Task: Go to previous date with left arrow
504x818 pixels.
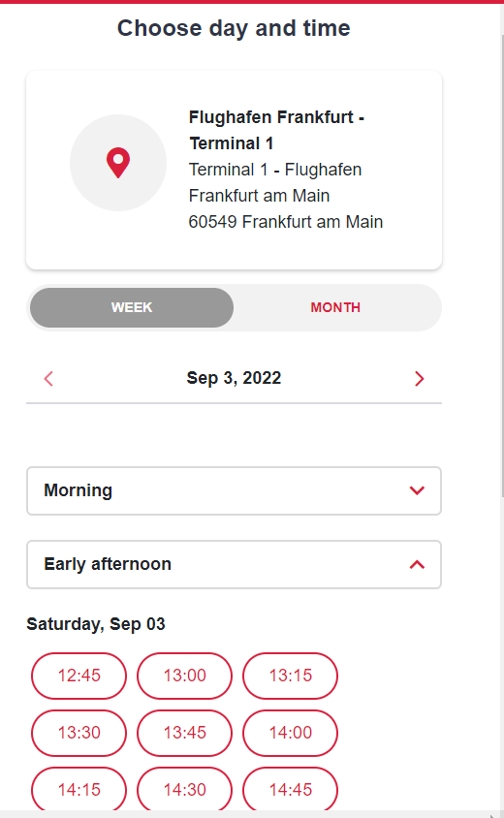Action: (x=48, y=379)
